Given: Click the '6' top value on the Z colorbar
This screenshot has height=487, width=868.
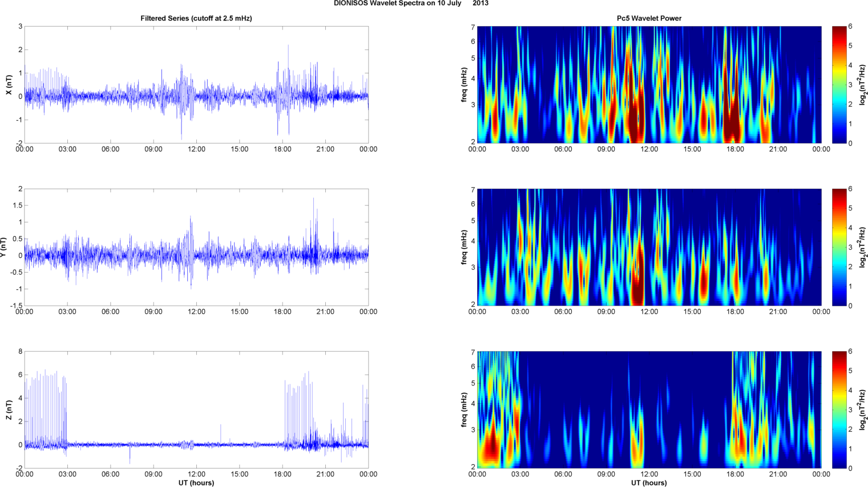Looking at the screenshot, I should (x=850, y=352).
